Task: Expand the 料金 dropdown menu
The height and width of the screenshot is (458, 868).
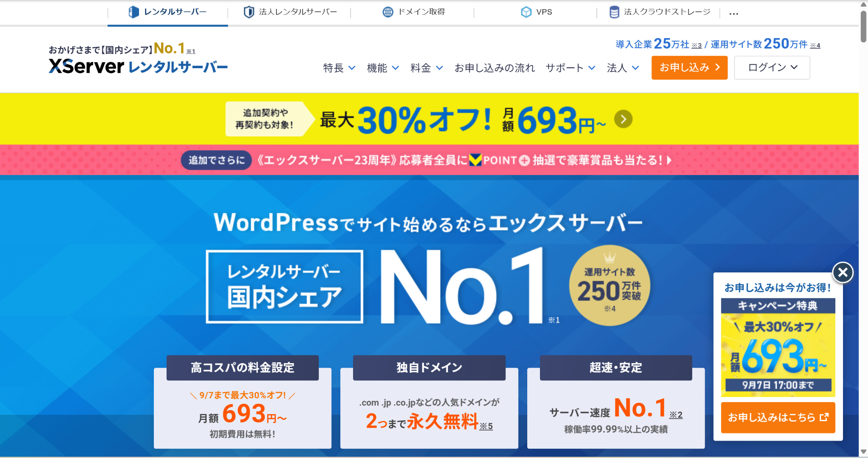Action: pyautogui.click(x=426, y=68)
